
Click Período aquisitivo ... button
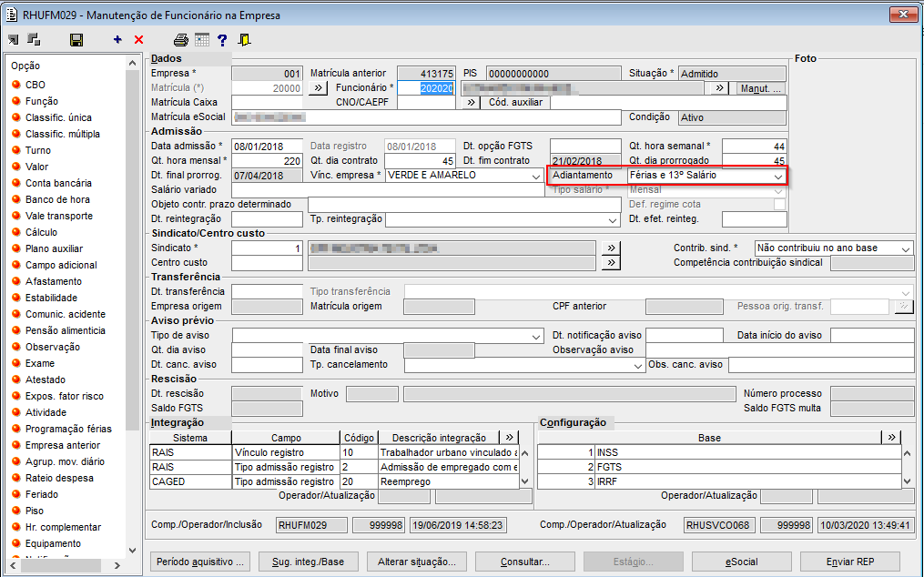199,562
